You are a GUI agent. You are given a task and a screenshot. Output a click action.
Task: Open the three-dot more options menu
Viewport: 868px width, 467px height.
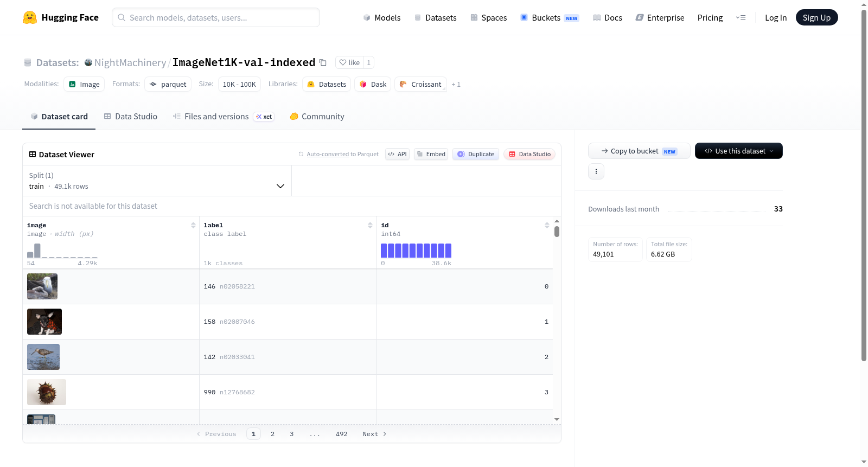[x=596, y=171]
